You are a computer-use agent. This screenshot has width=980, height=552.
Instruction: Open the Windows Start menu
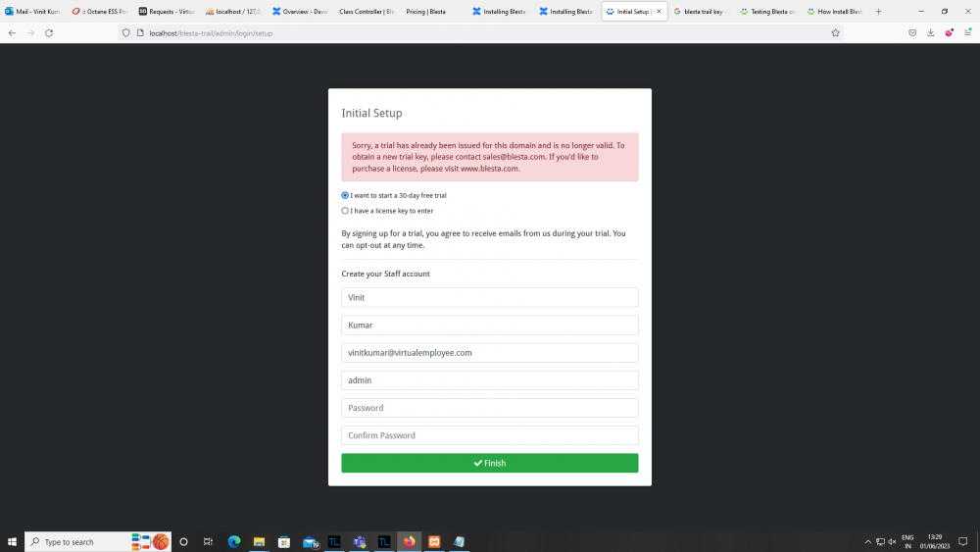click(12, 542)
